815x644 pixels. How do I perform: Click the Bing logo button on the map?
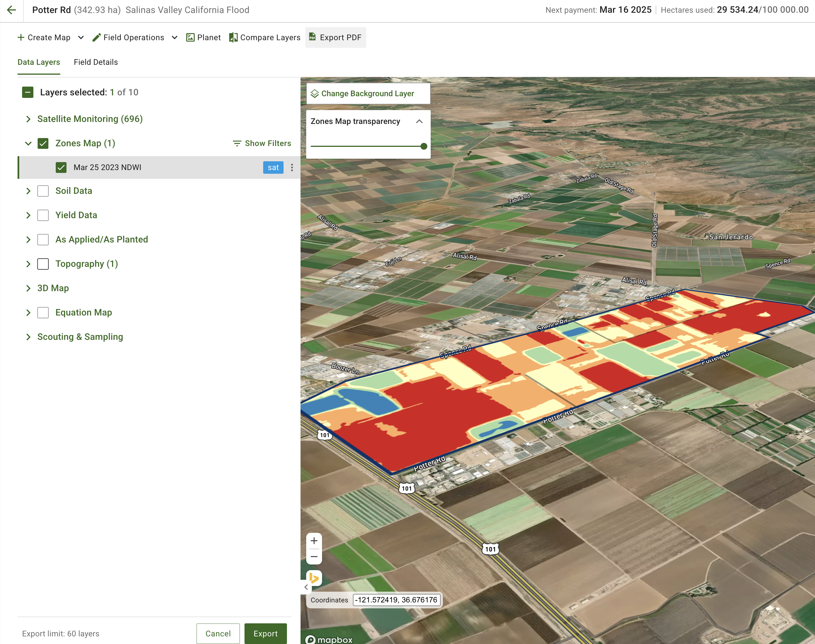314,578
